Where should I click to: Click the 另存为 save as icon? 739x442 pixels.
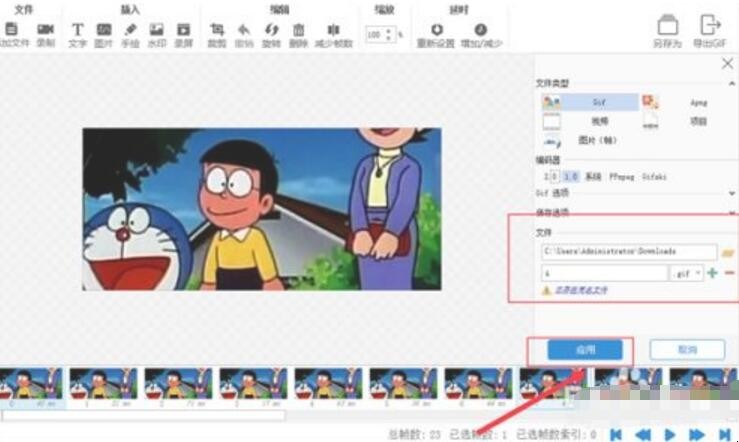click(667, 25)
